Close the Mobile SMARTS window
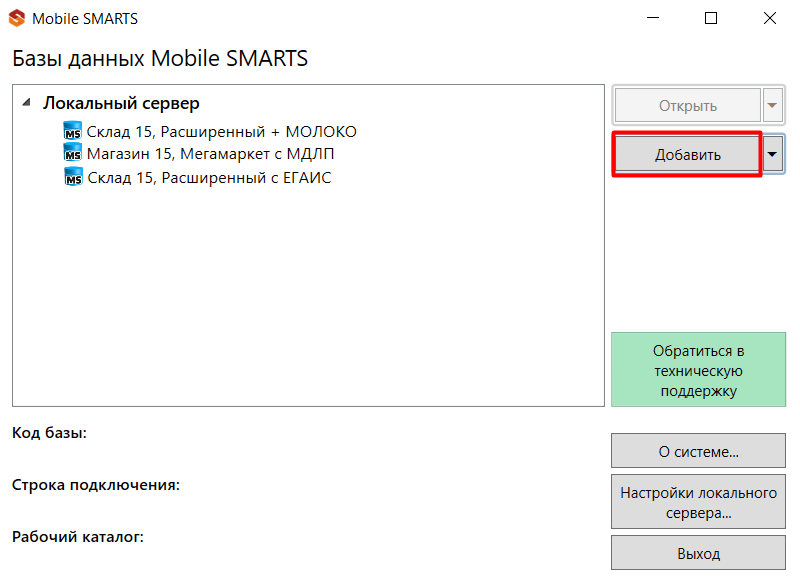Viewport: 800px width, 580px height. click(769, 18)
